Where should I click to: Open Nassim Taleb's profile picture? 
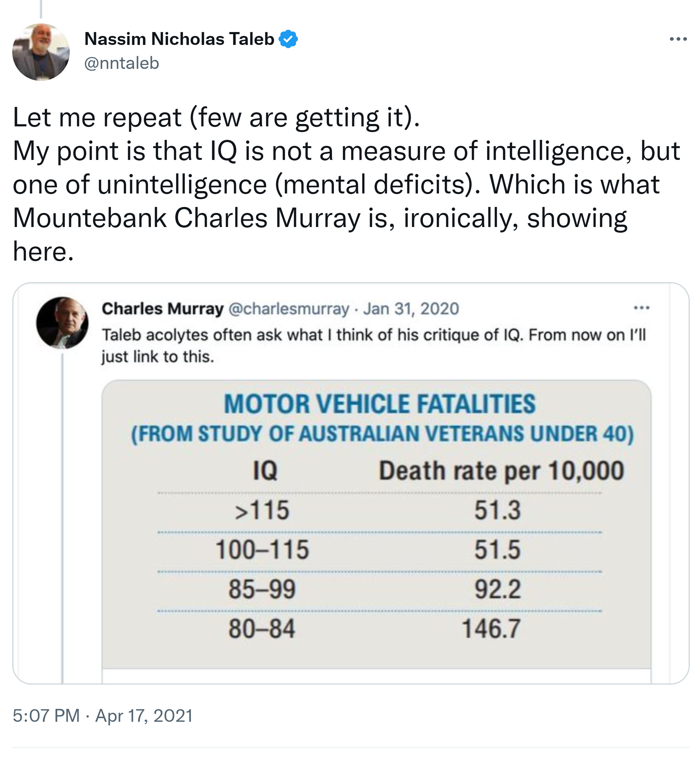pos(41,52)
